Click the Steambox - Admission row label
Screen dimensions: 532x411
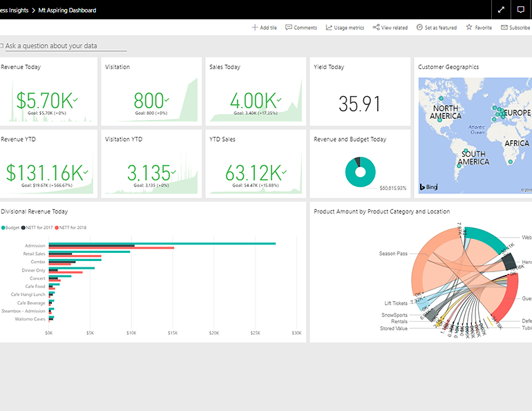pos(23,311)
